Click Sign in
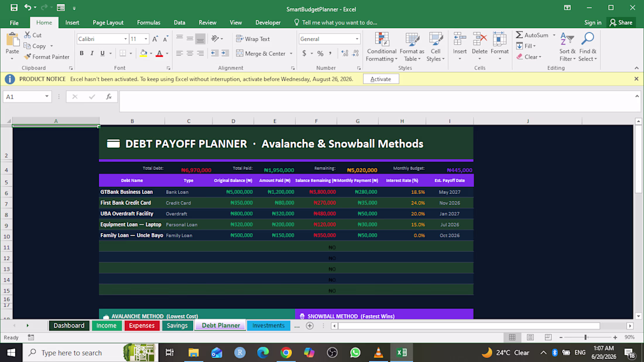Screen dimensions: 644x362 click(592, 23)
